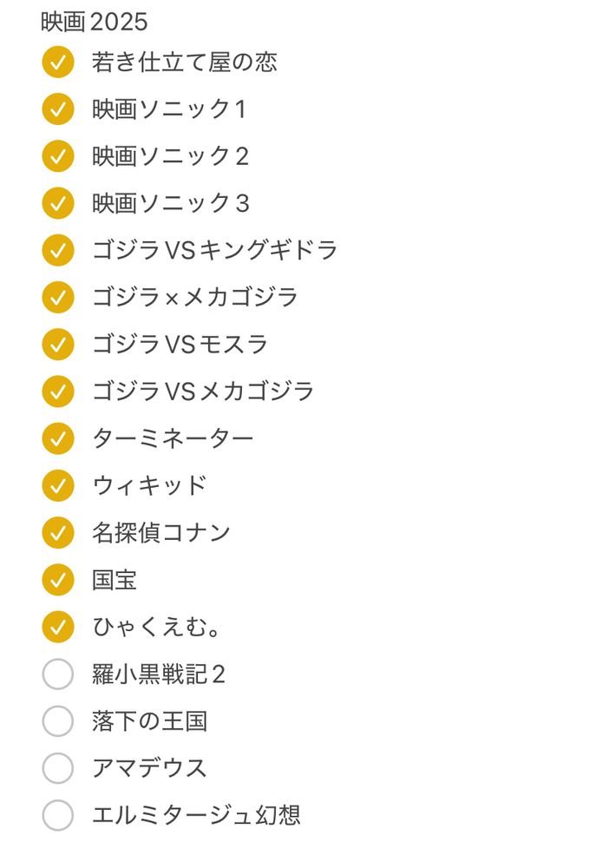Uncheck 映画ソニック1 checkbox
This screenshot has height=868, width=609.
click(57, 109)
